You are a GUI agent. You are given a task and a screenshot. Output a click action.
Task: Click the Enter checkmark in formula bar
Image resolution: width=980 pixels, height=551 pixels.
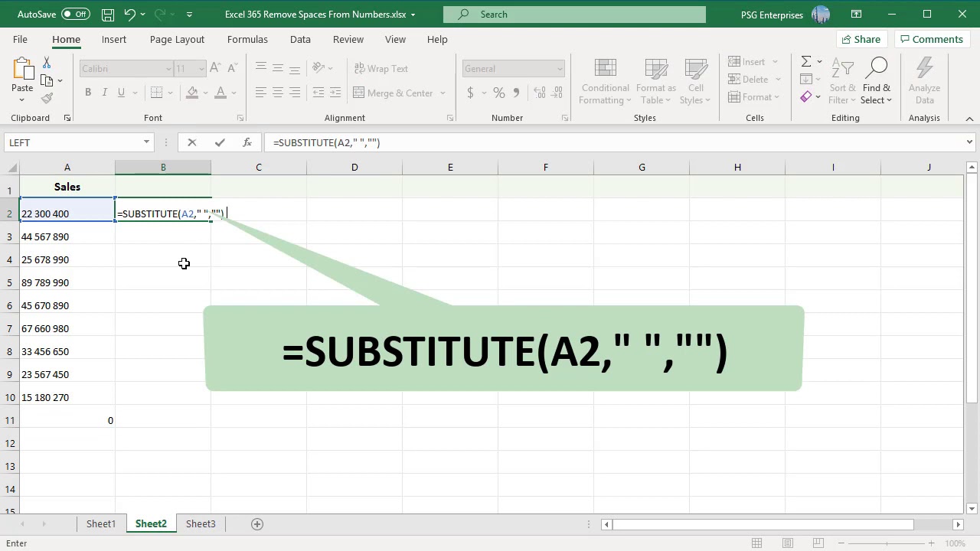[x=220, y=142]
